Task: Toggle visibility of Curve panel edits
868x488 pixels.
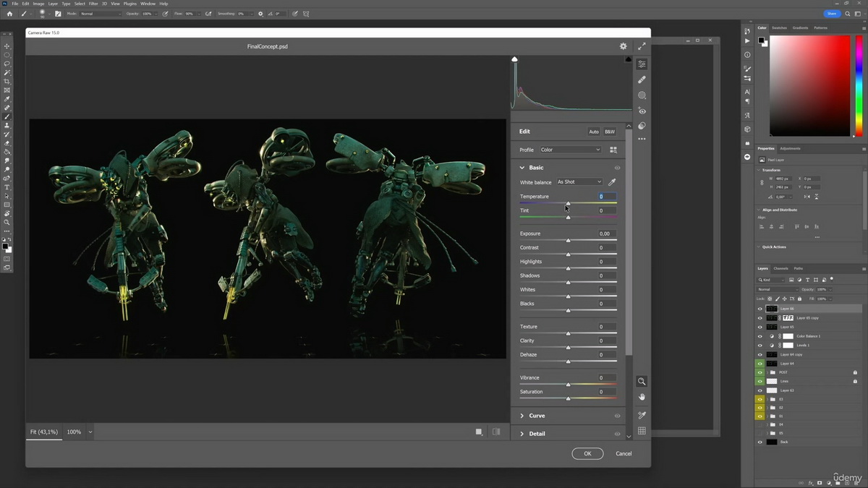Action: point(617,416)
